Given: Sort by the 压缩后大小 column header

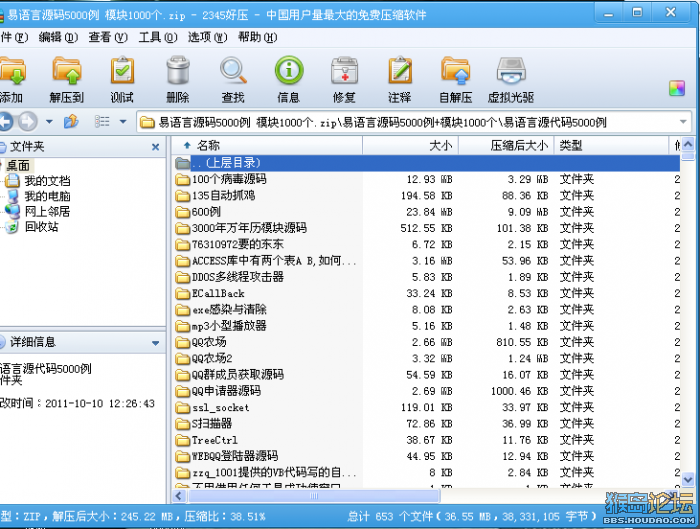Looking at the screenshot, I should (506, 146).
